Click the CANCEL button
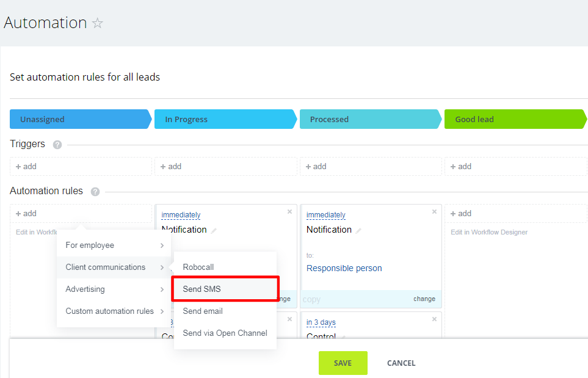The height and width of the screenshot is (378, 588). tap(401, 363)
